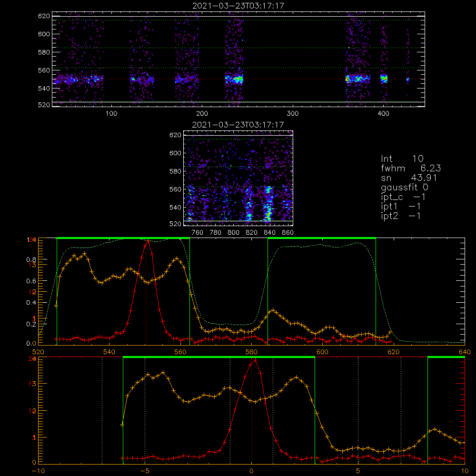476x476 pixels.
Task: Select the 'ipt_c -1' line
Action: (404, 197)
